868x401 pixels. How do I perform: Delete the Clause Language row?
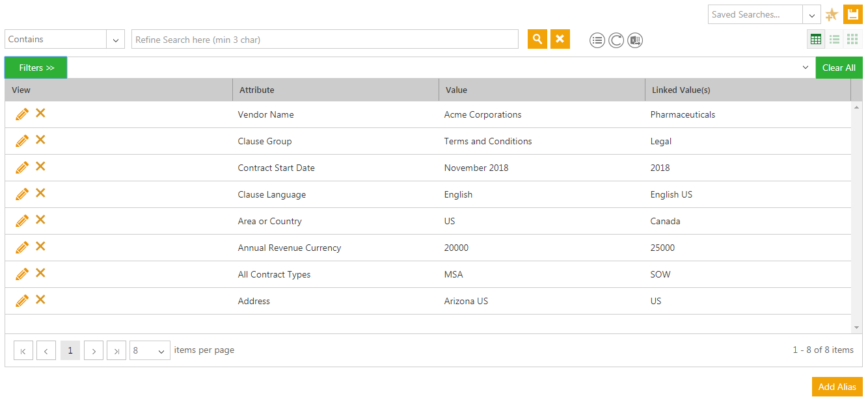pyautogui.click(x=40, y=194)
